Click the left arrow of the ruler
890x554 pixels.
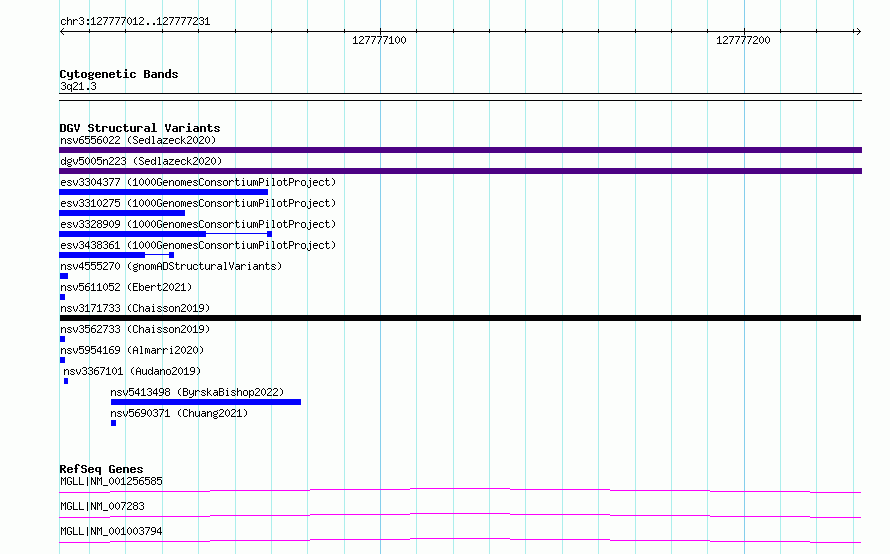pyautogui.click(x=62, y=32)
